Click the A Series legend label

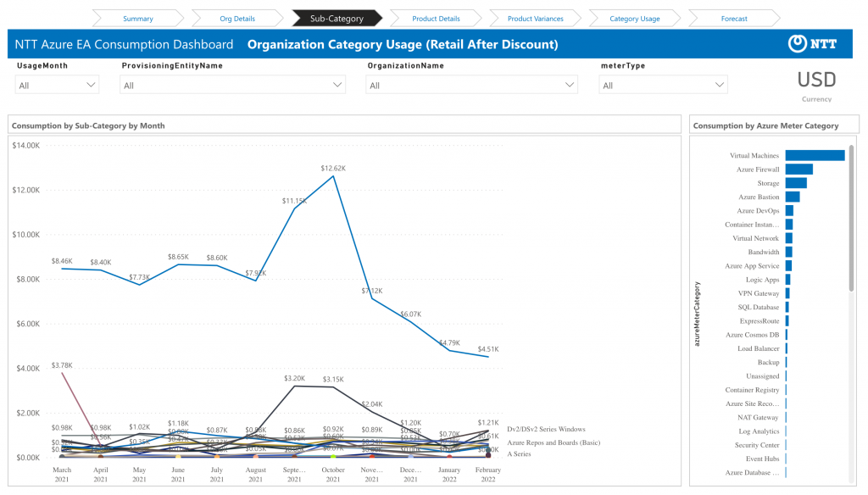519,454
